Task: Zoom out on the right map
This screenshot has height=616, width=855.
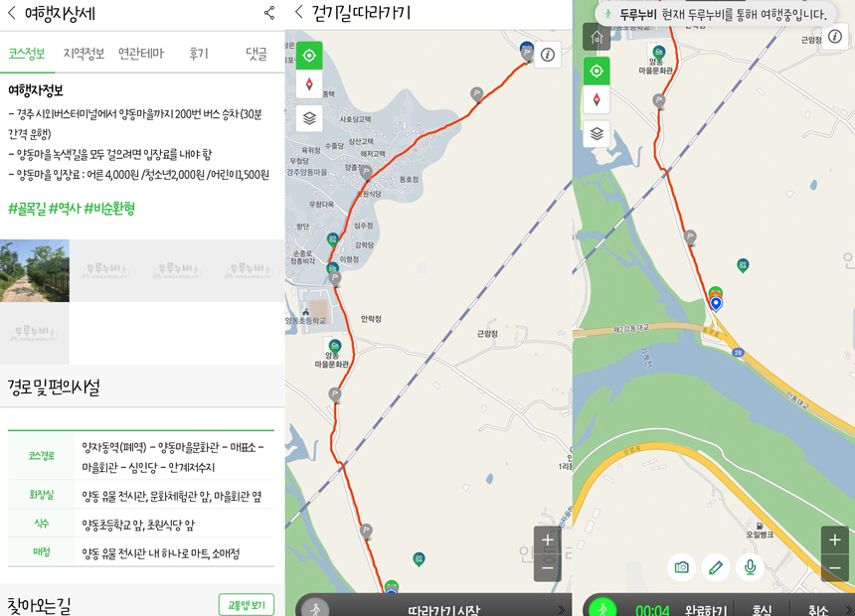Action: [x=834, y=568]
